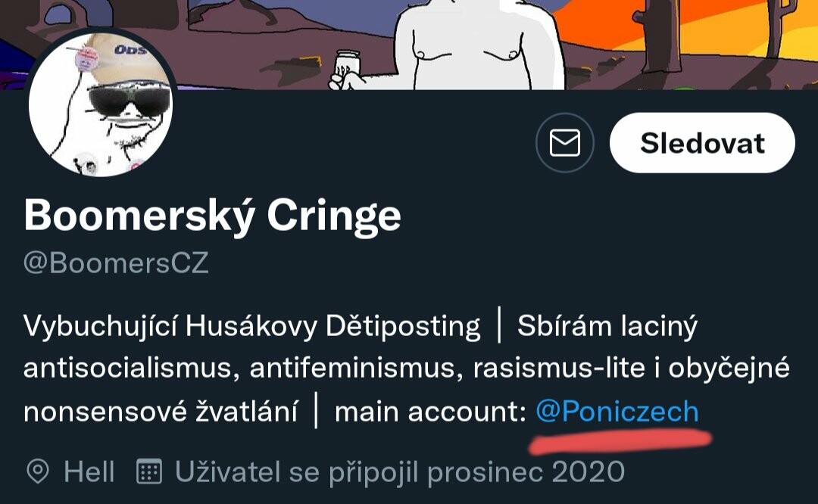Screen dimensions: 818x504
Task: Click the location pin icon
Action: [38, 471]
